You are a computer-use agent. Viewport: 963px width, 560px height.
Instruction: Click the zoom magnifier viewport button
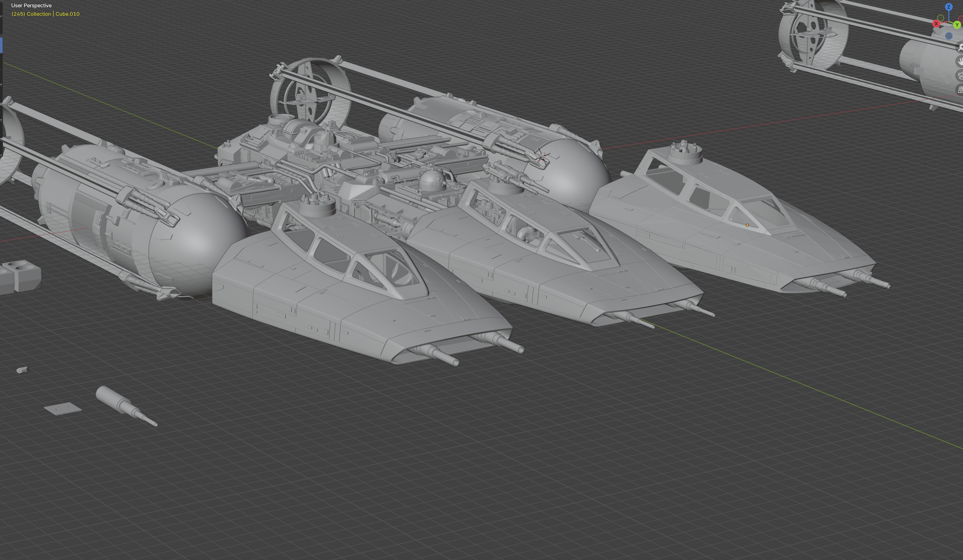959,47
